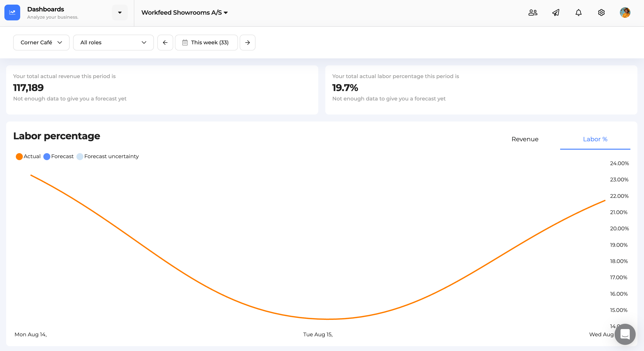Viewport: 644px width, 351px height.
Task: Open Workfeed Showrooms A/S company dropdown
Action: click(185, 13)
